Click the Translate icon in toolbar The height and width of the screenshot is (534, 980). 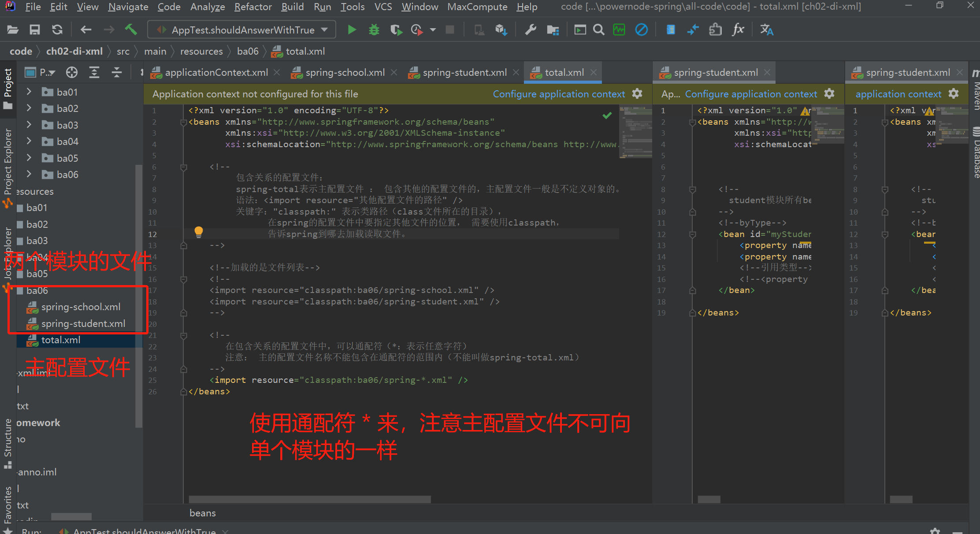[x=766, y=30]
